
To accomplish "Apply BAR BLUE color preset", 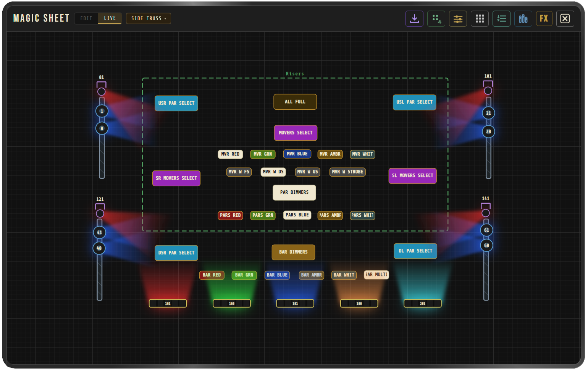I will click(x=277, y=275).
